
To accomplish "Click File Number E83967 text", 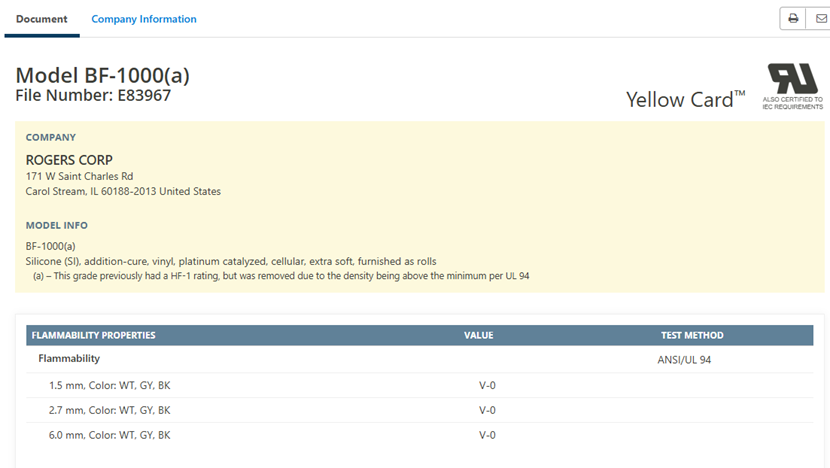I will click(x=93, y=96).
